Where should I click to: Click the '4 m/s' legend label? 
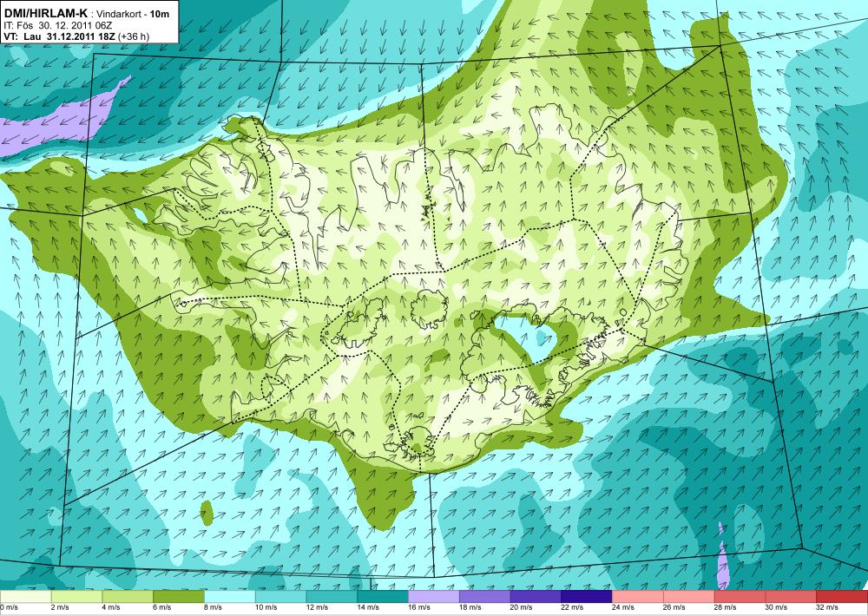point(111,607)
